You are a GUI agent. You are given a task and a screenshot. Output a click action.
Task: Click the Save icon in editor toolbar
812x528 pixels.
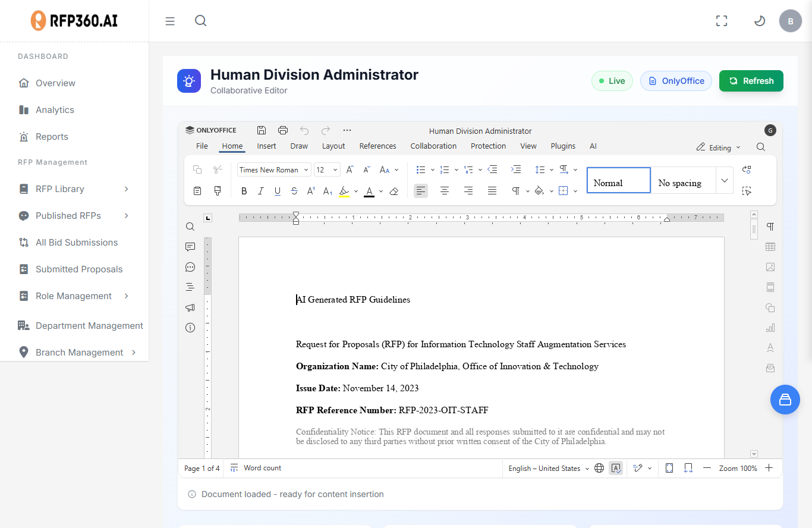pos(261,130)
